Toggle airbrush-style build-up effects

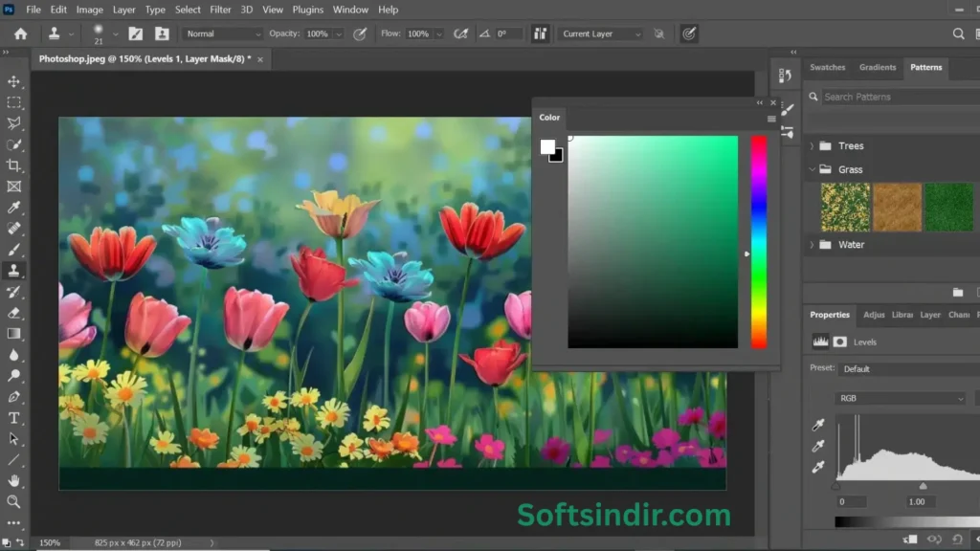(460, 33)
